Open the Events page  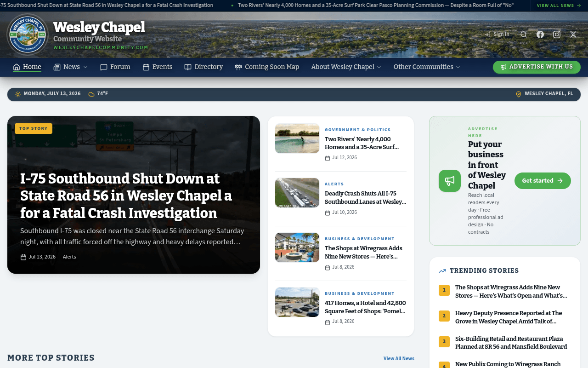pyautogui.click(x=158, y=67)
